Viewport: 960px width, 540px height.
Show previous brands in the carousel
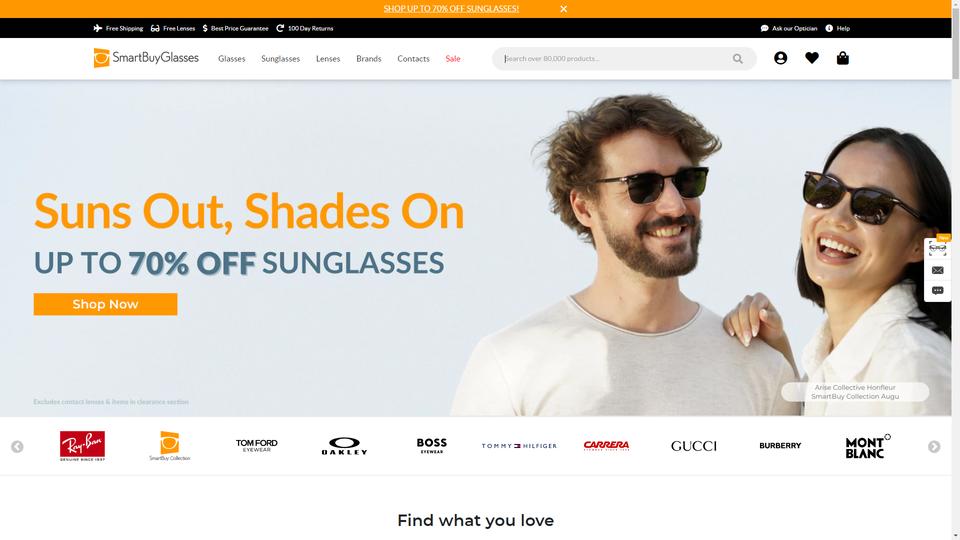click(17, 447)
